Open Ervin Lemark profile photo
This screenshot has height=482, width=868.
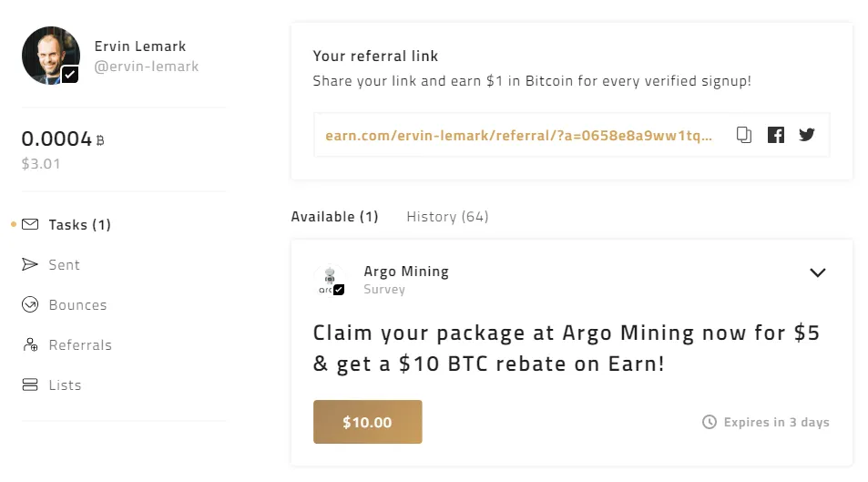(51, 56)
